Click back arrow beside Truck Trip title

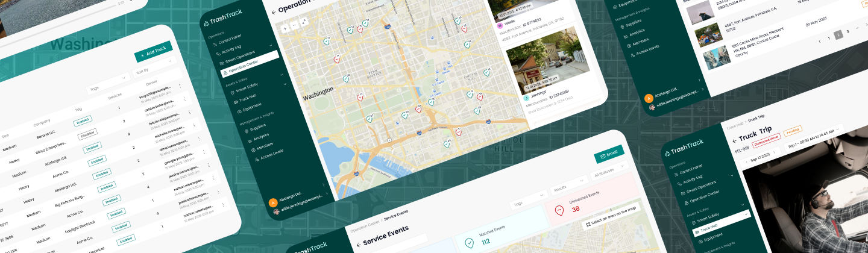pos(734,141)
